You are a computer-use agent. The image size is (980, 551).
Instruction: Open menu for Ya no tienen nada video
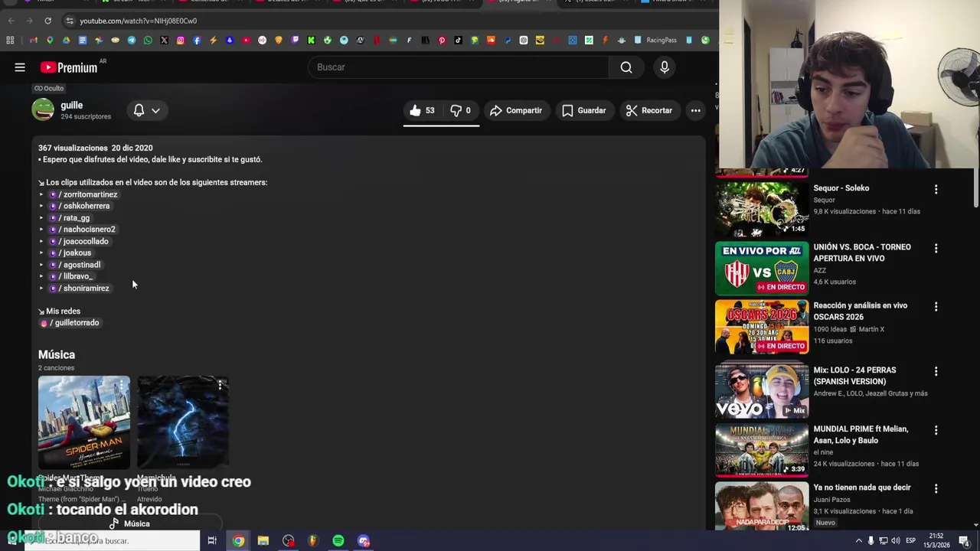(936, 488)
